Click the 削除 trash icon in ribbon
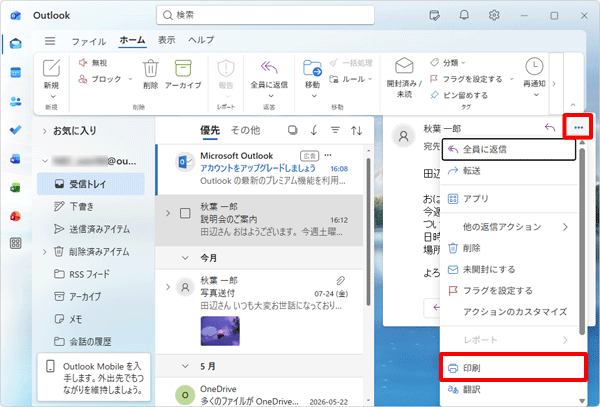 point(150,68)
